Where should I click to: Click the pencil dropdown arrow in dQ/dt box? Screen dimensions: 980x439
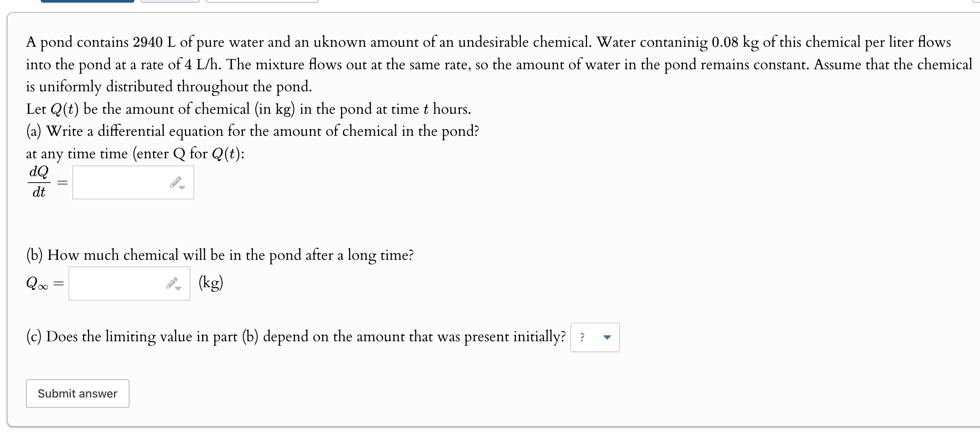[x=182, y=187]
